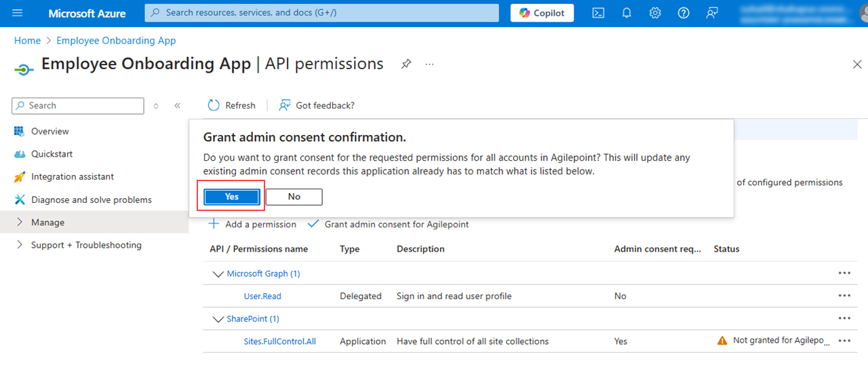Screen dimensions: 868x365
Task: Click the Quickstart cloud icon in the sidebar
Action: click(19, 154)
